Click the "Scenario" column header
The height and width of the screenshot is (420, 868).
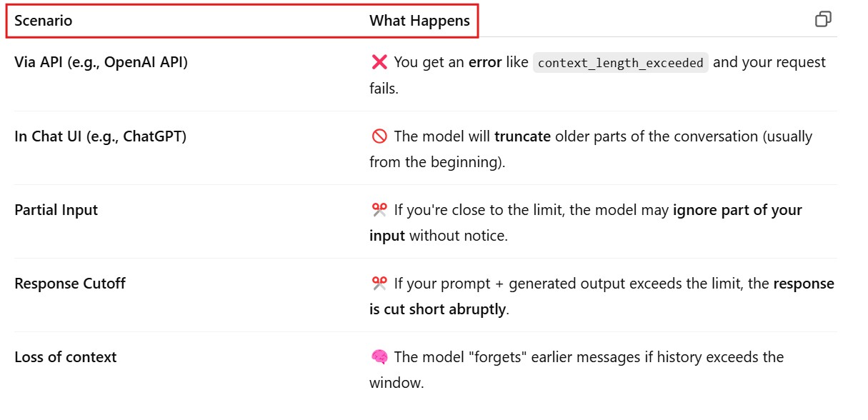point(43,21)
